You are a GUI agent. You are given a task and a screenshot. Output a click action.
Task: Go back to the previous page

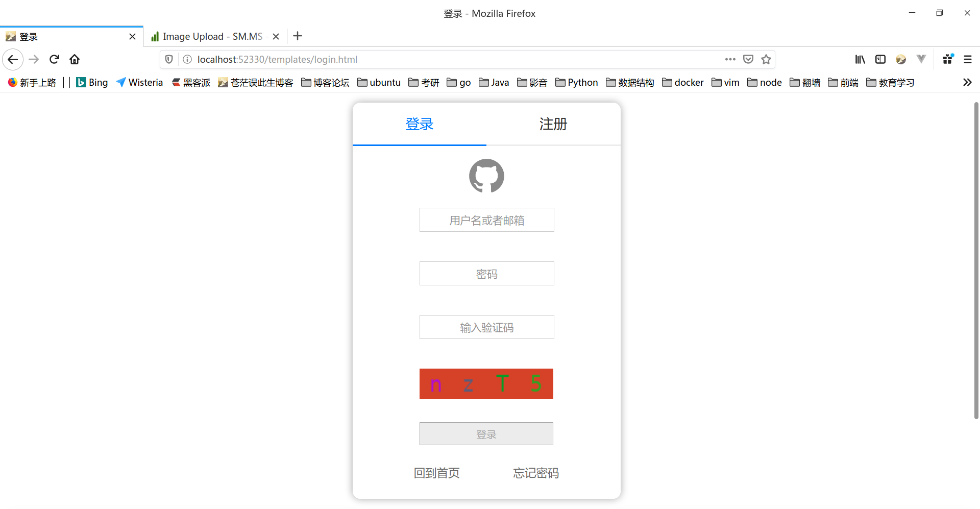pyautogui.click(x=13, y=59)
